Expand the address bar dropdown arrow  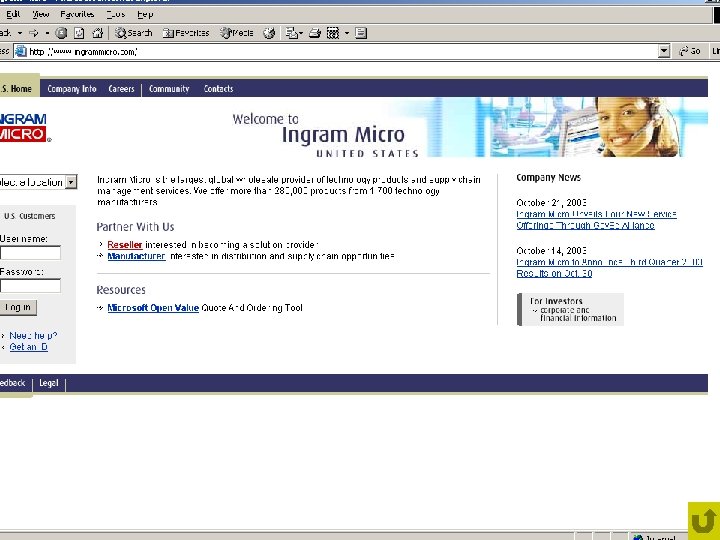tap(664, 51)
